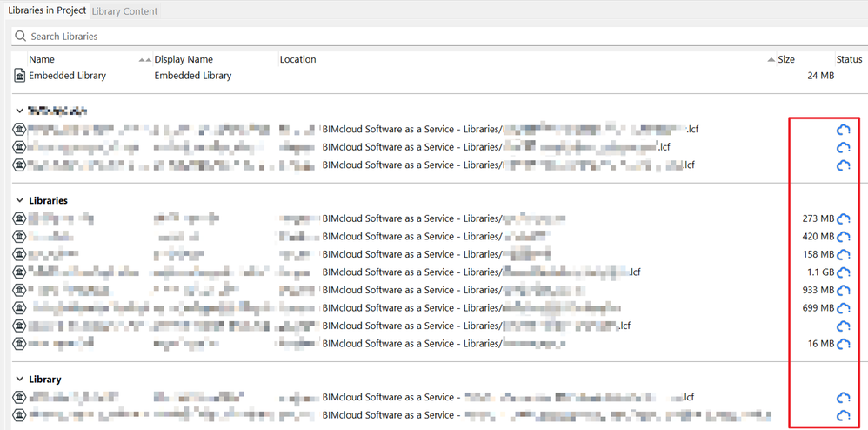Image resolution: width=868 pixels, height=430 pixels.
Task: Click cloud status icon next to 699 MB
Action: coord(843,308)
